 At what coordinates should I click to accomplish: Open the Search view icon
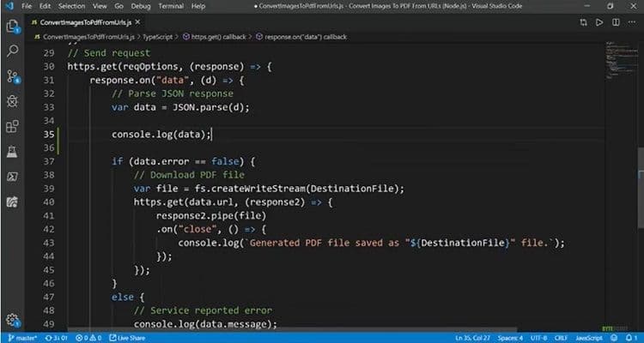coord(12,51)
